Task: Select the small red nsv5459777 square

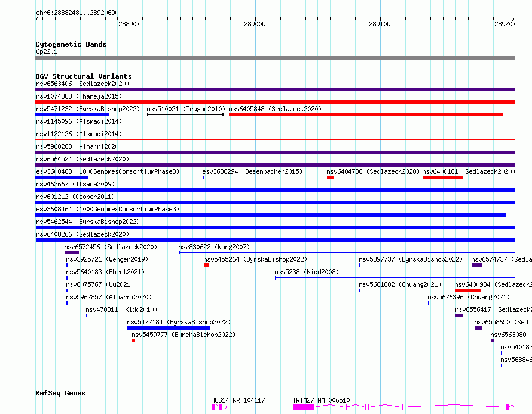Action: click(x=134, y=341)
